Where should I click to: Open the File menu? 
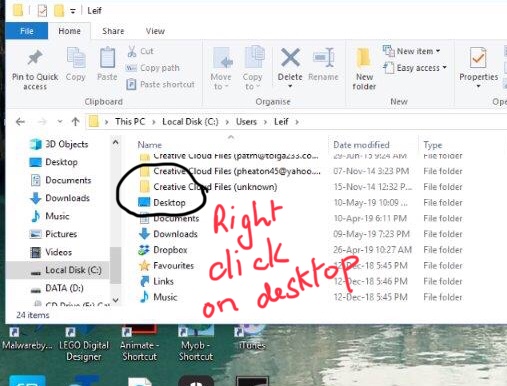(27, 31)
